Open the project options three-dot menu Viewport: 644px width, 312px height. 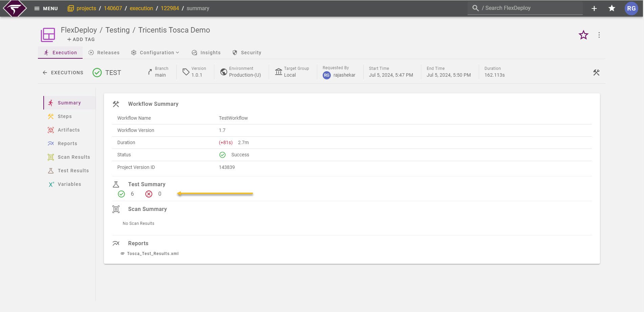[x=599, y=35]
